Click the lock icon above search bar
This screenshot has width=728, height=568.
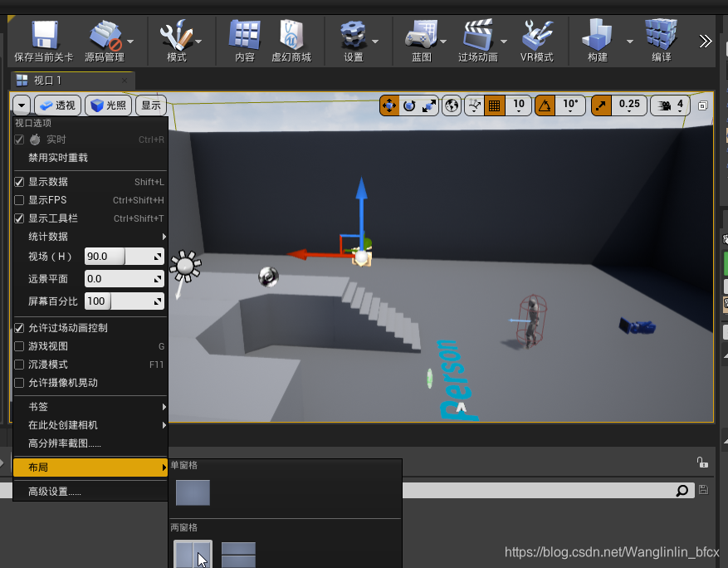pyautogui.click(x=702, y=462)
